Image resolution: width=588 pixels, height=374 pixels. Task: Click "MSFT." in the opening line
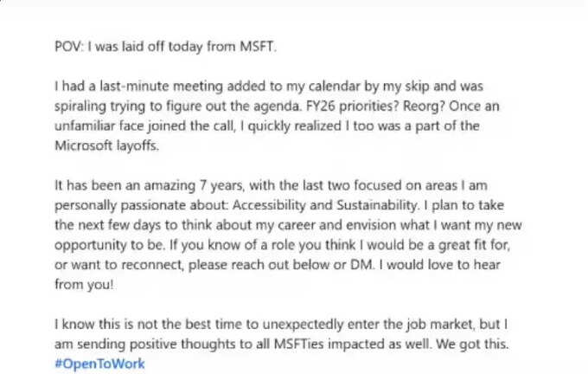[258, 47]
